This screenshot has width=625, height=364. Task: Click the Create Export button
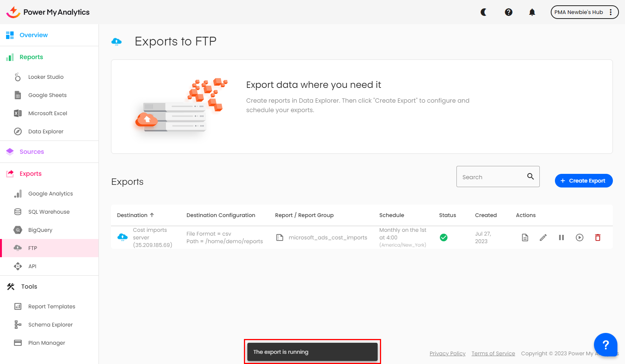pyautogui.click(x=583, y=181)
